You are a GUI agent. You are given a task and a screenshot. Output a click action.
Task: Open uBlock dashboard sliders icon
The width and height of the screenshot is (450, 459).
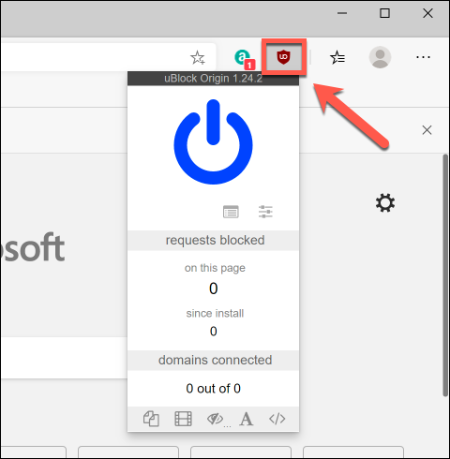click(265, 212)
